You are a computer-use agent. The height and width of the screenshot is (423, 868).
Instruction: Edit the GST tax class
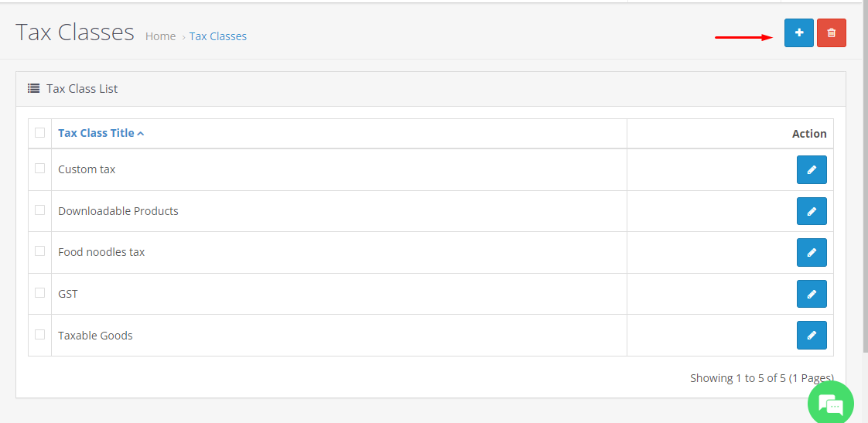pyautogui.click(x=812, y=294)
